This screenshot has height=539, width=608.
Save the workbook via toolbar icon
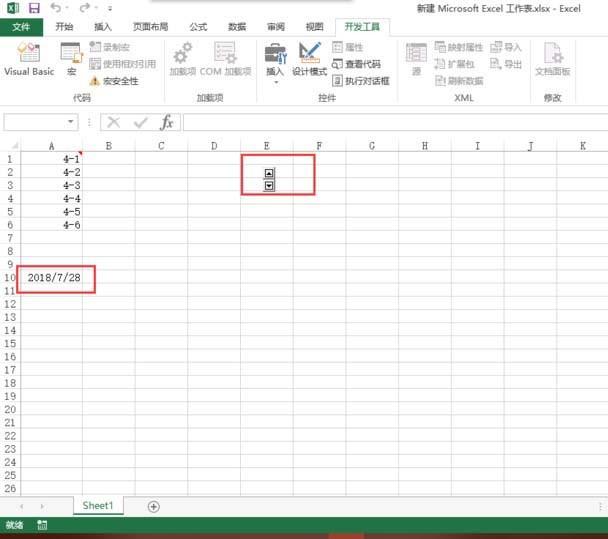pos(35,8)
